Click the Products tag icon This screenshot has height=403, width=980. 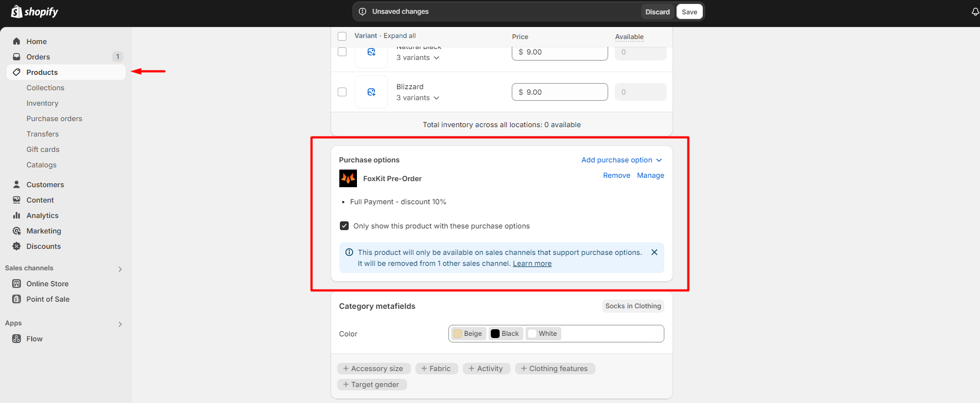(x=17, y=72)
